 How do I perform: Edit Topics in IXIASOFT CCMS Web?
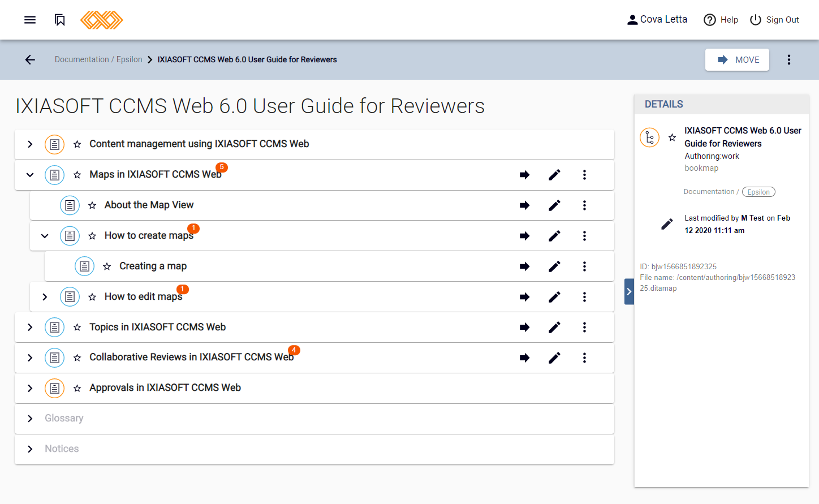click(x=554, y=328)
